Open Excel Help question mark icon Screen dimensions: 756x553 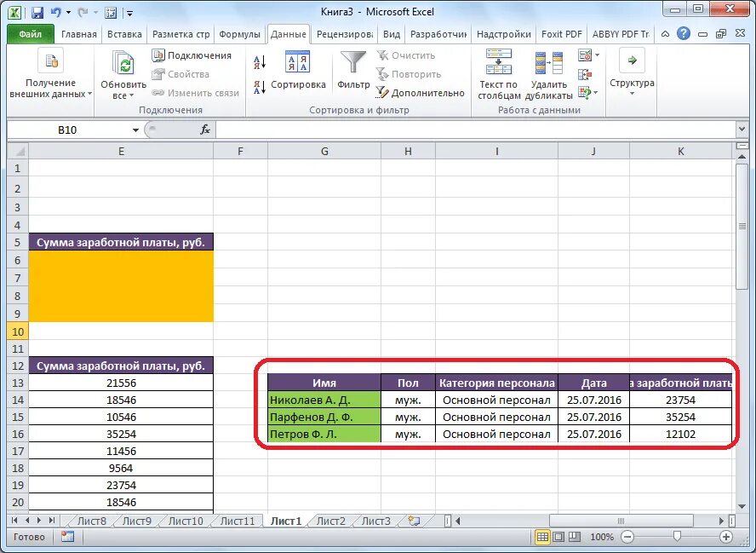(x=683, y=34)
